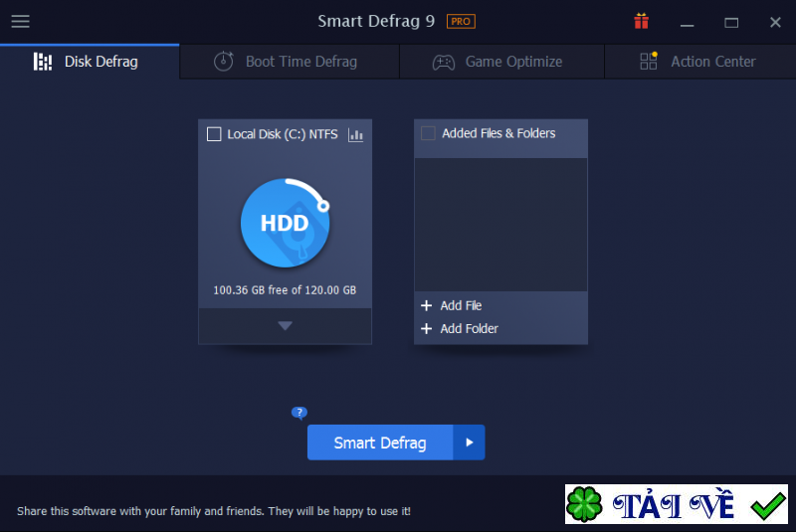Click the red gift box icon
The width and height of the screenshot is (796, 532).
pos(641,21)
